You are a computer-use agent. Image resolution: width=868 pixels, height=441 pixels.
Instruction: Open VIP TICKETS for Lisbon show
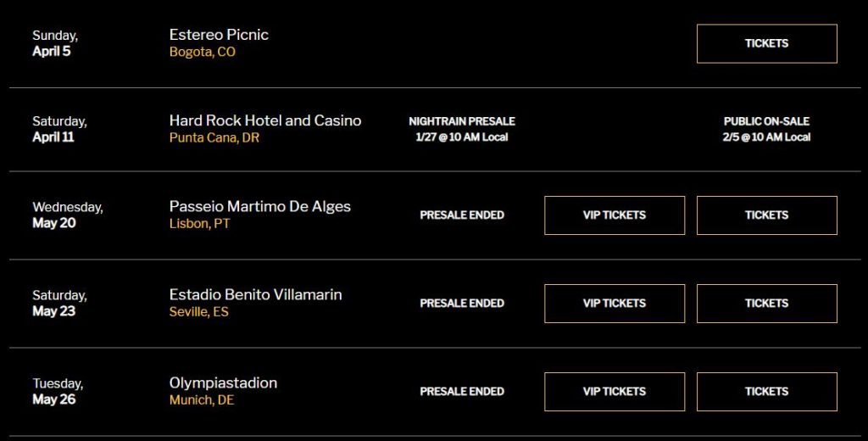tap(614, 215)
